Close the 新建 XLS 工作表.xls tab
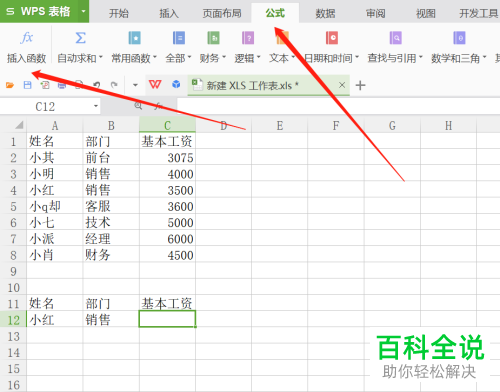This screenshot has width=500, height=392. [x=342, y=85]
